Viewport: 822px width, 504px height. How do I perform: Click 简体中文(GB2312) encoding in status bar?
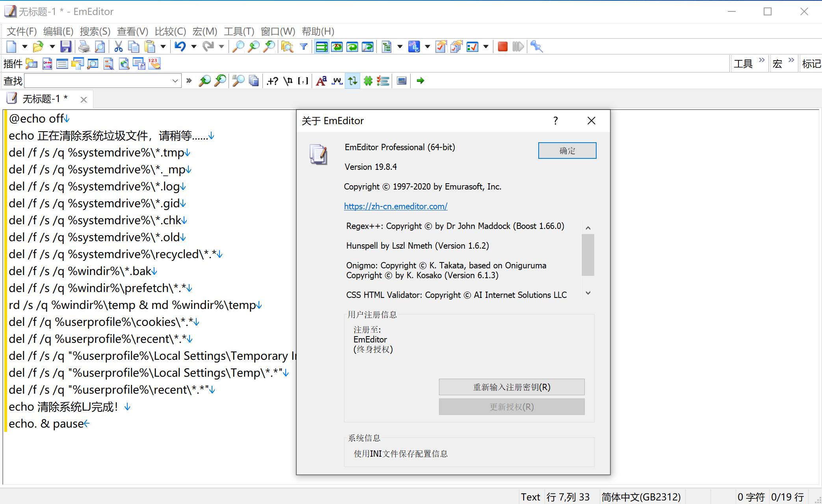pos(641,497)
